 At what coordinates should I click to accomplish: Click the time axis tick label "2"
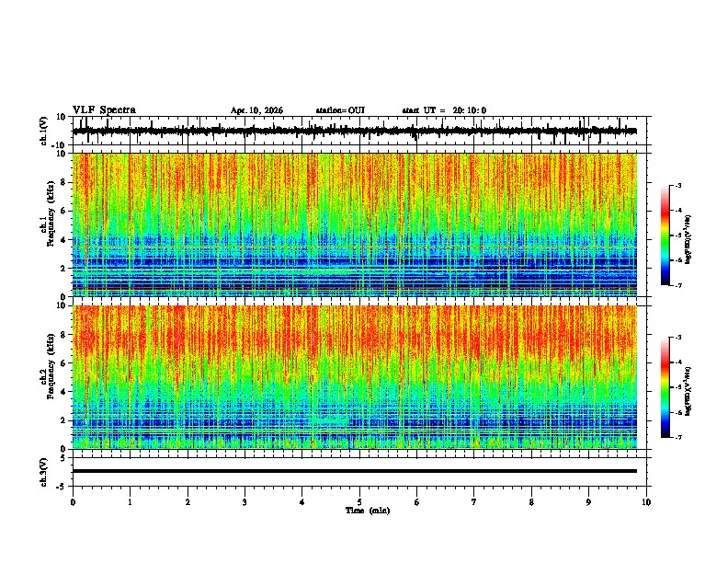pos(188,502)
